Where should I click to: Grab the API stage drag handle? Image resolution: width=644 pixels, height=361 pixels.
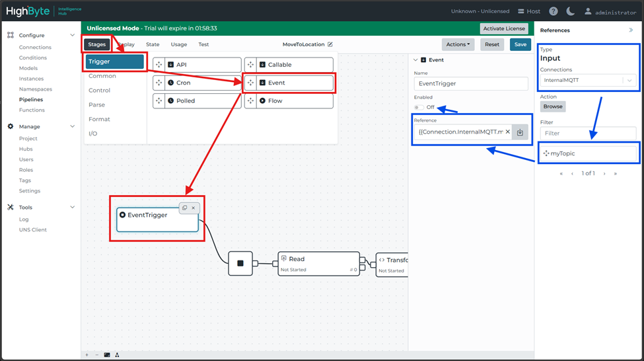tap(159, 65)
